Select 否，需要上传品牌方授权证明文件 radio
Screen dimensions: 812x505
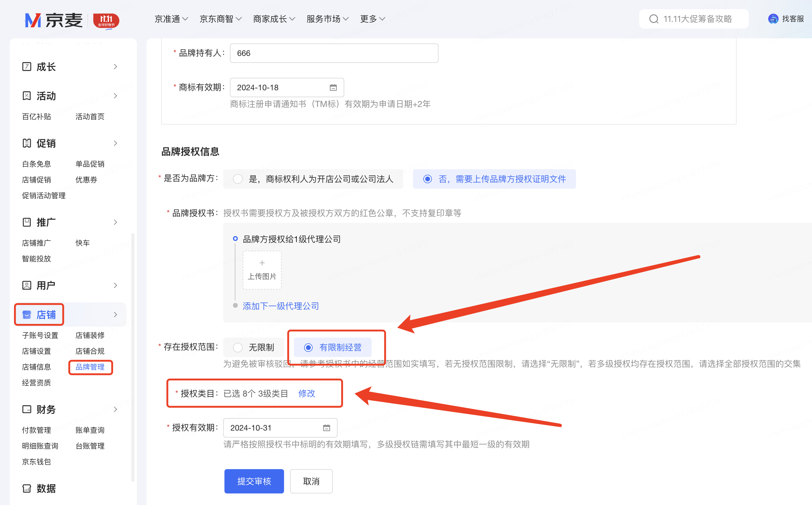tap(427, 179)
